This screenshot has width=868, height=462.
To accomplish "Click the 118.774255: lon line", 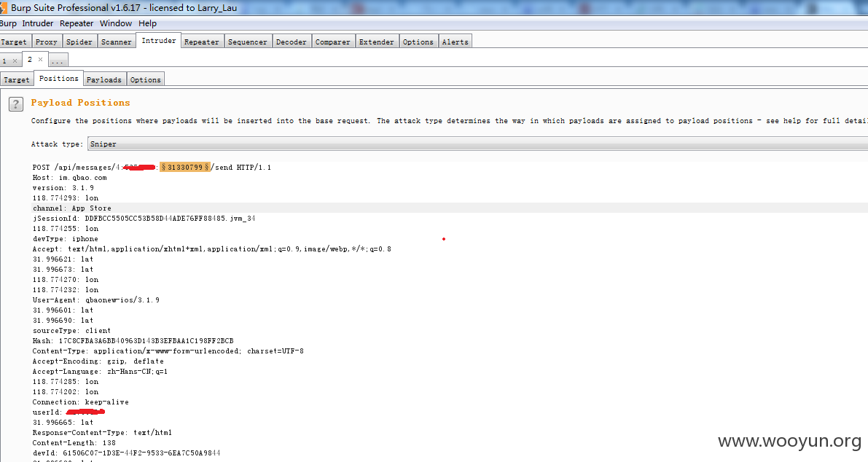I will tap(66, 229).
